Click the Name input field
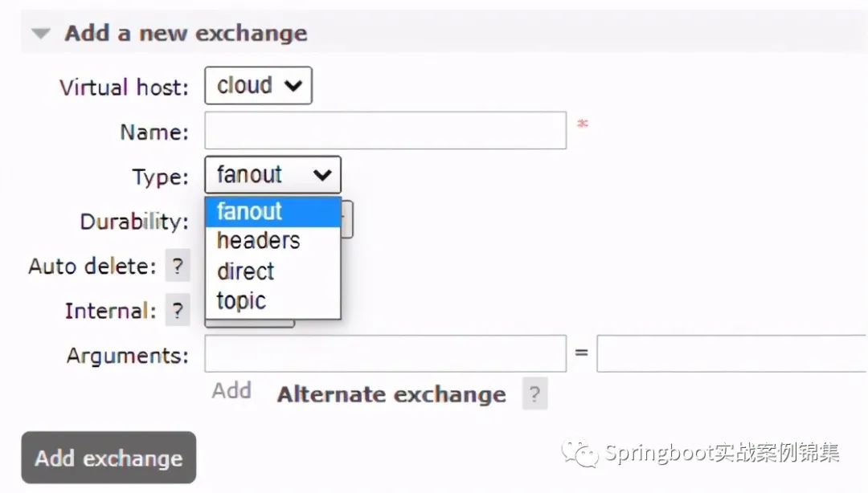Image resolution: width=868 pixels, height=493 pixels. (x=385, y=131)
